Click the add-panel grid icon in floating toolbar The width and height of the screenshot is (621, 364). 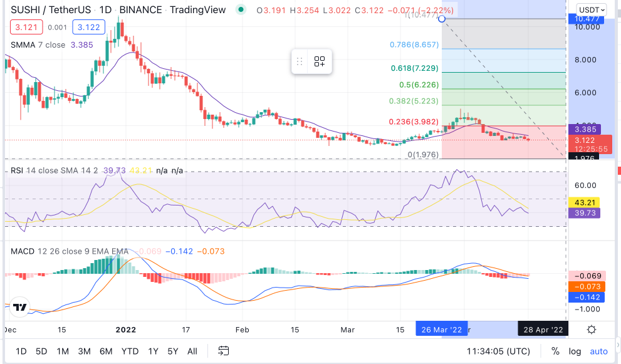pyautogui.click(x=319, y=61)
